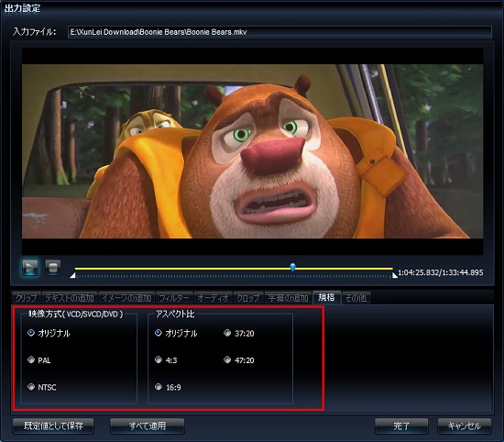Click the left trim start marker
This screenshot has height=442, width=504.
point(73,276)
